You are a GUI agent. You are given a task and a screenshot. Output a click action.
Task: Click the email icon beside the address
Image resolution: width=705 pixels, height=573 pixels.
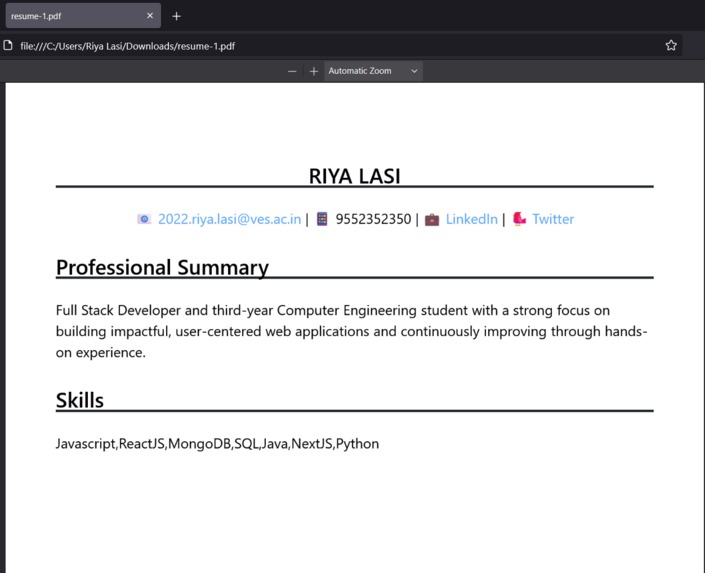[x=144, y=219]
